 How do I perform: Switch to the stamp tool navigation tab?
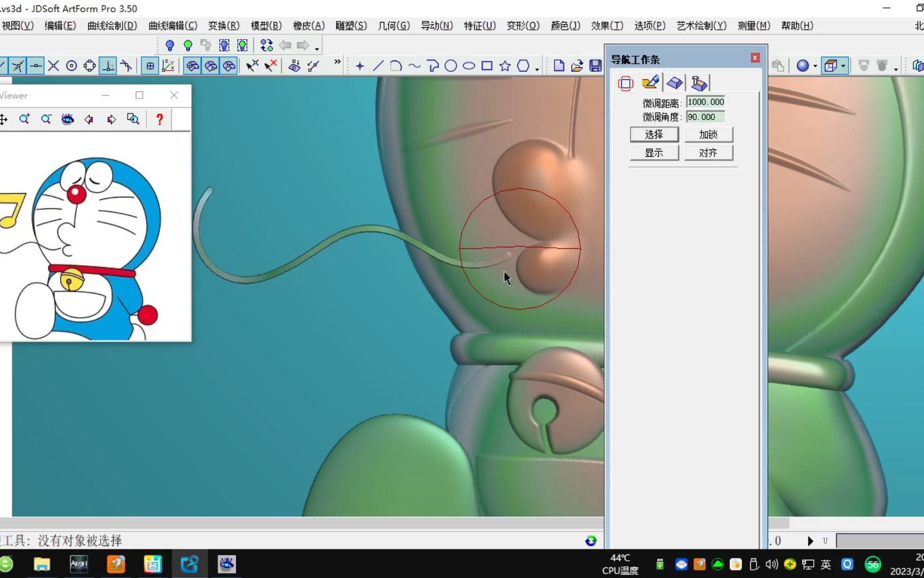(699, 82)
